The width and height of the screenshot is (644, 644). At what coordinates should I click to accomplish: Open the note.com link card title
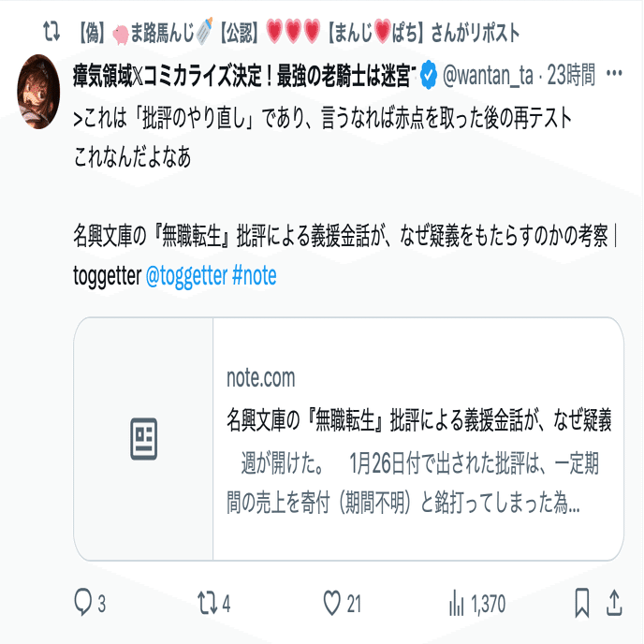click(419, 420)
